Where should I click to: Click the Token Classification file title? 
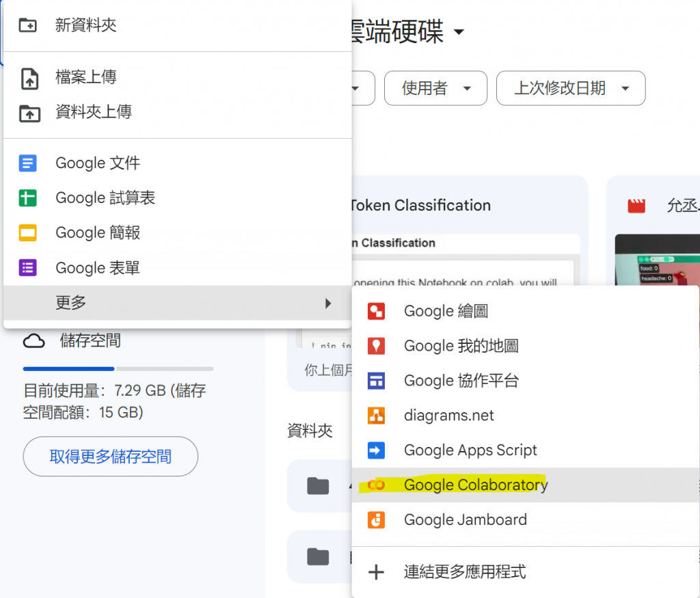[x=420, y=205]
